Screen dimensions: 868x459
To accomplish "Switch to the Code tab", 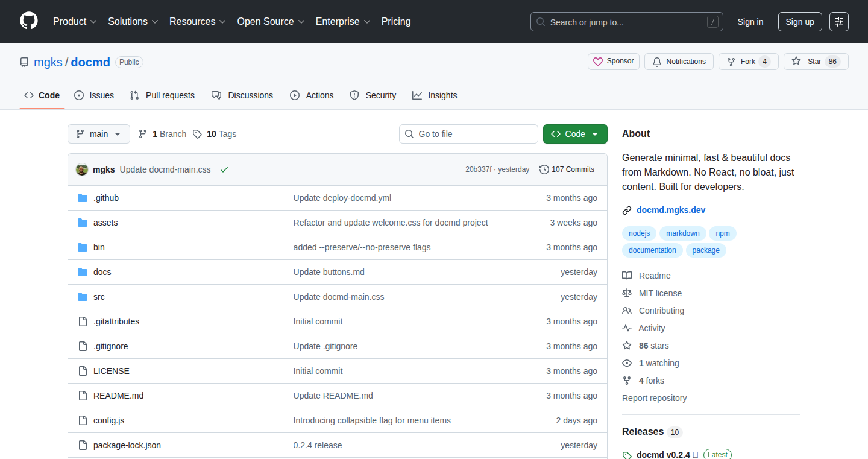I will tap(42, 95).
